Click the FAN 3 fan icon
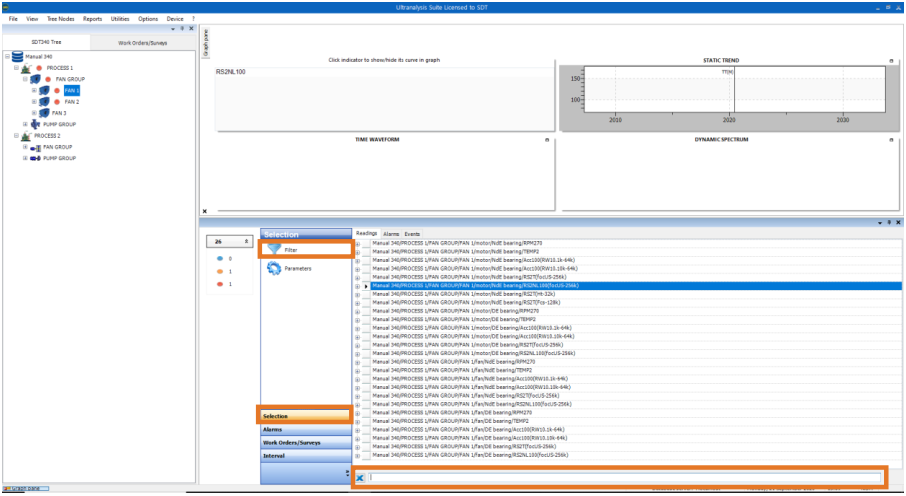 click(x=45, y=113)
